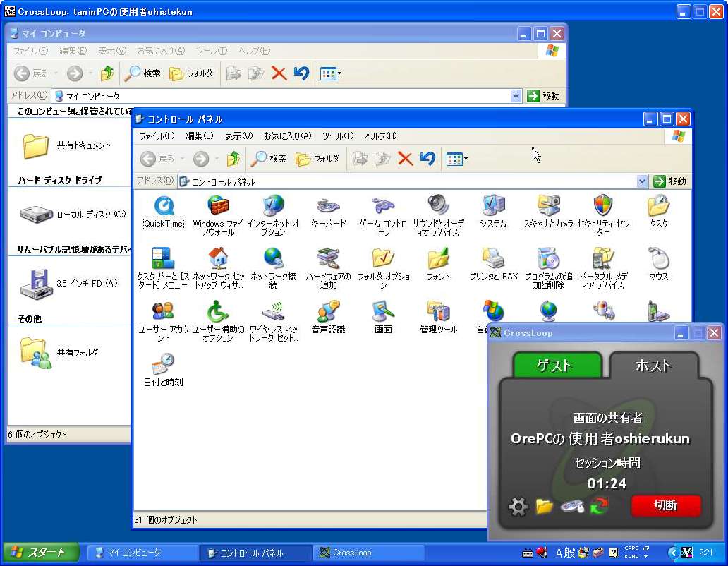The width and height of the screenshot is (728, 566).
Task: Expand address bar dropdown in マイ コンピュータ window
Action: click(x=516, y=96)
